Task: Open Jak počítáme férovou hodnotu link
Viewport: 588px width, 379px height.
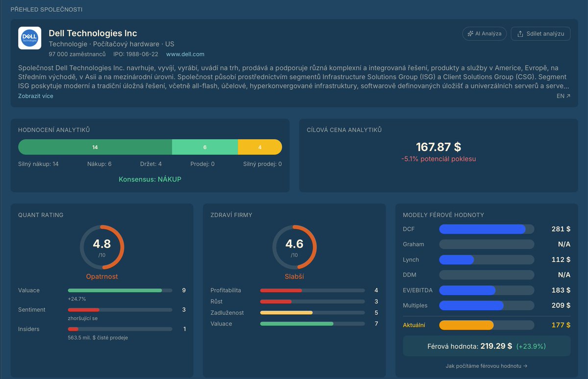Action: [487, 366]
